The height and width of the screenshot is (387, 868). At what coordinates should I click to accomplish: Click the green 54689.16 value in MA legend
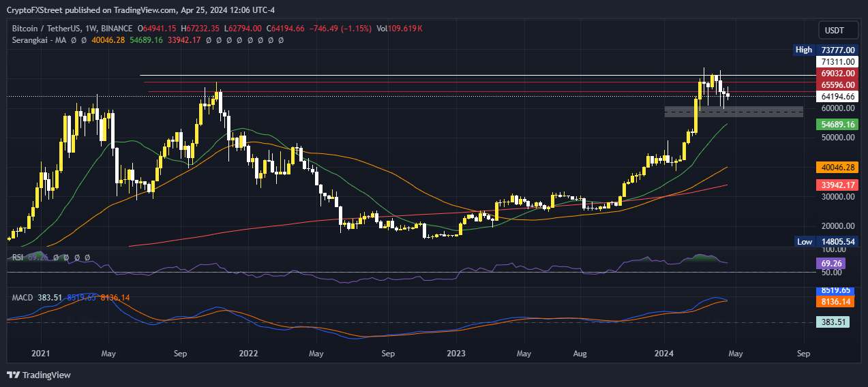[147, 40]
